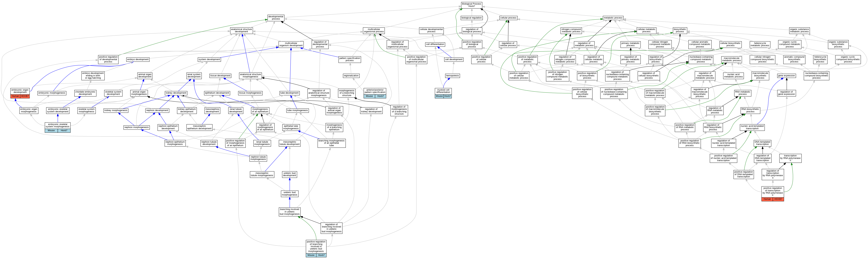
Task: Click the "system development" node
Action: (209, 59)
